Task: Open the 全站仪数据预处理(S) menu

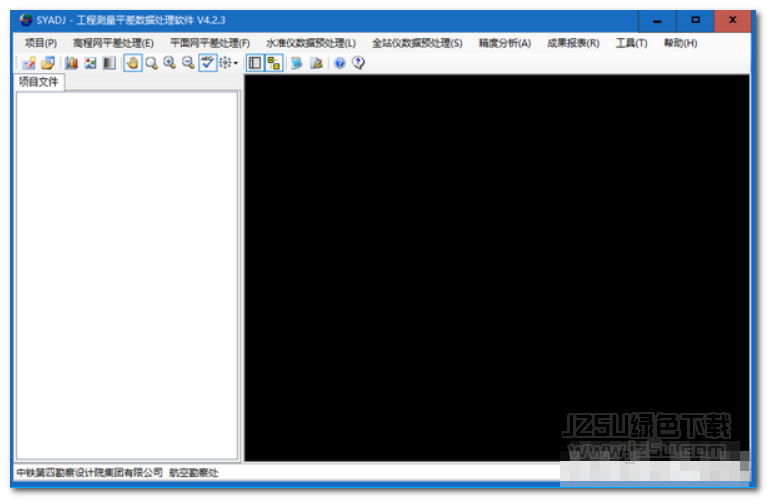Action: (x=417, y=44)
